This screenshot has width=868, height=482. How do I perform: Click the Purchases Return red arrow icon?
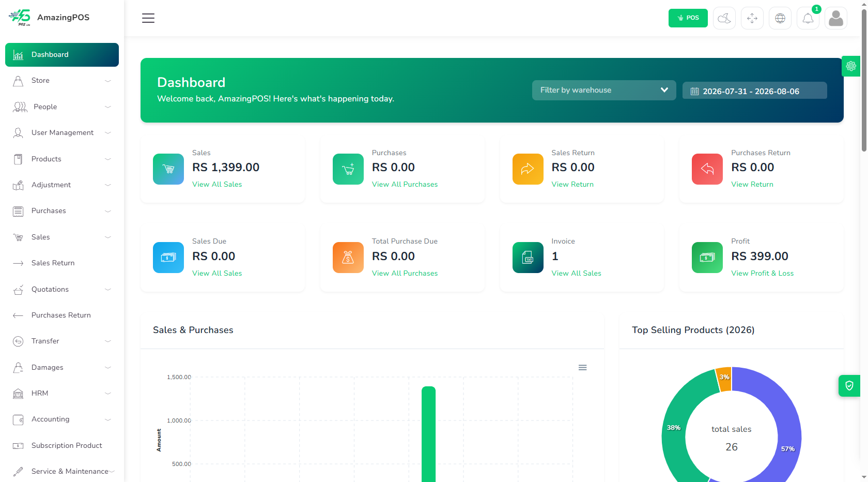point(707,169)
